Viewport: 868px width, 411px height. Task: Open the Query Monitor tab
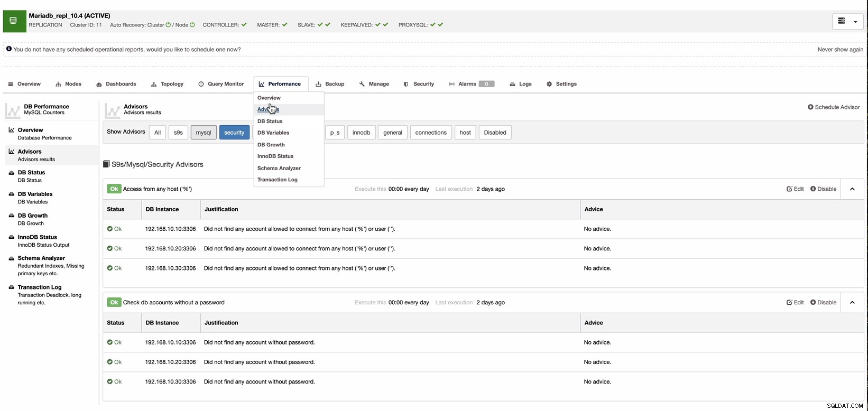[221, 84]
